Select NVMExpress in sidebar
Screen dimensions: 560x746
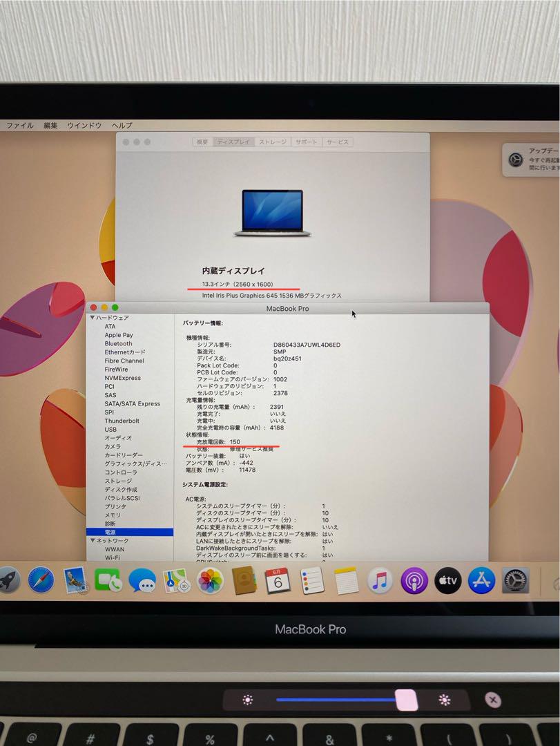(x=123, y=378)
